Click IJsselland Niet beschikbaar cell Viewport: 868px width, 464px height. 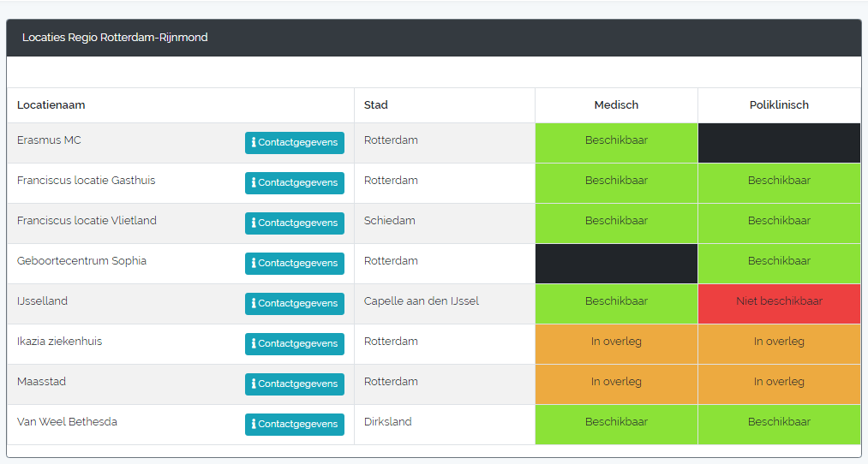[779, 304]
